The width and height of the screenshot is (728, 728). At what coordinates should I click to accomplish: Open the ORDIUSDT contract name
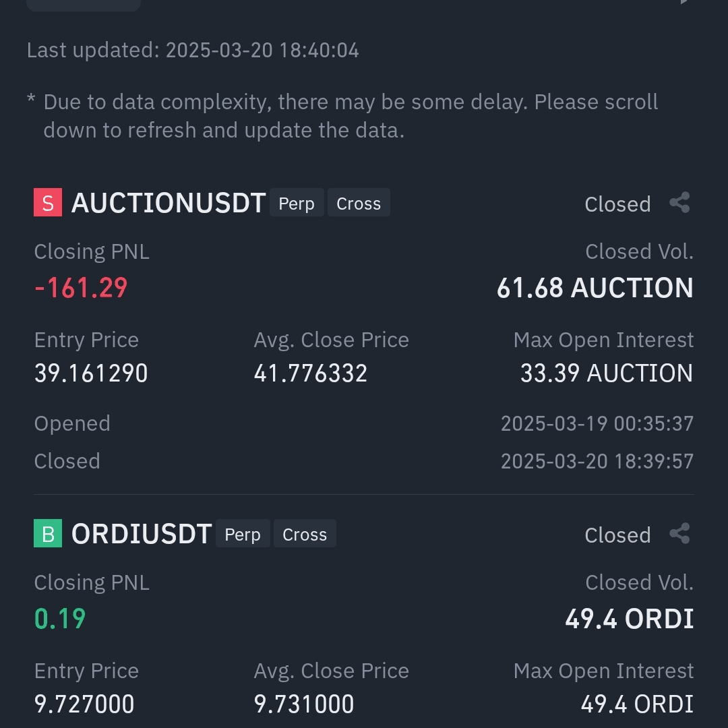pos(142,533)
